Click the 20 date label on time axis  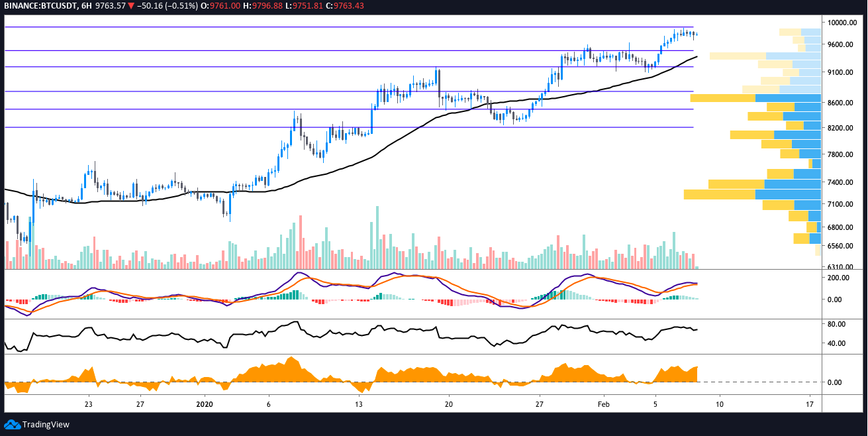click(x=448, y=404)
